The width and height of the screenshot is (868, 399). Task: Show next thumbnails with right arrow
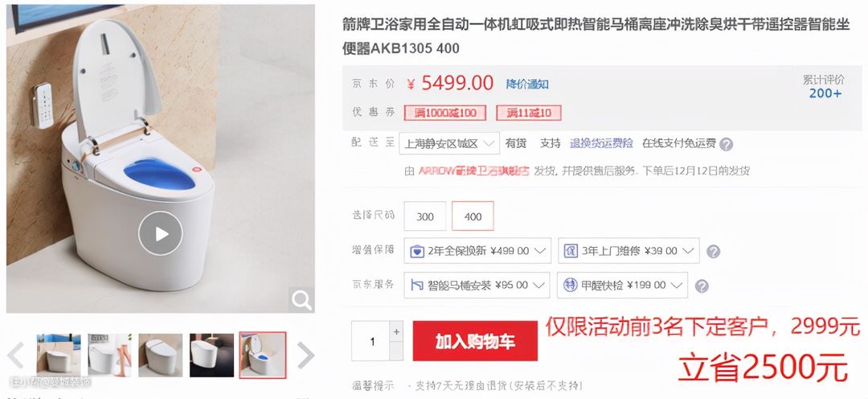pos(305,356)
